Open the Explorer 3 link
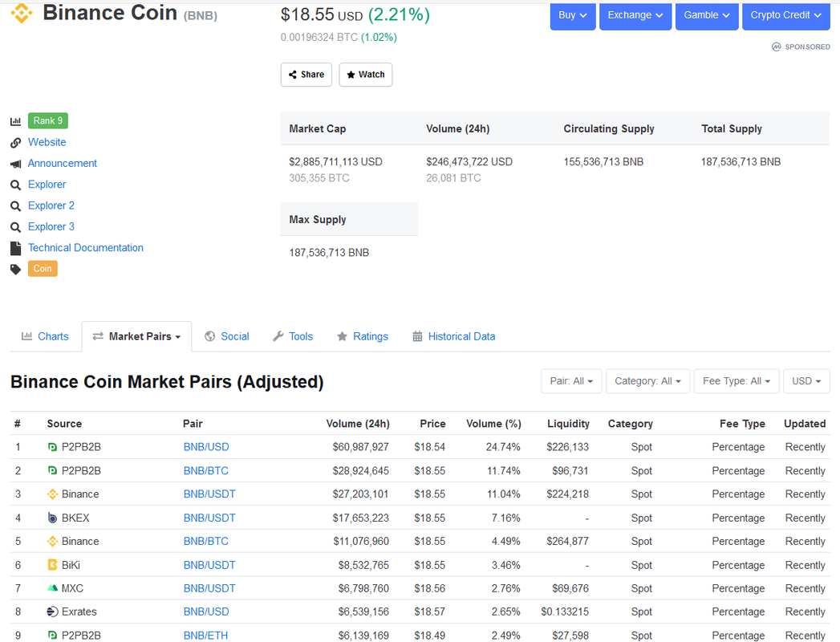This screenshot has width=840, height=642. coord(51,226)
